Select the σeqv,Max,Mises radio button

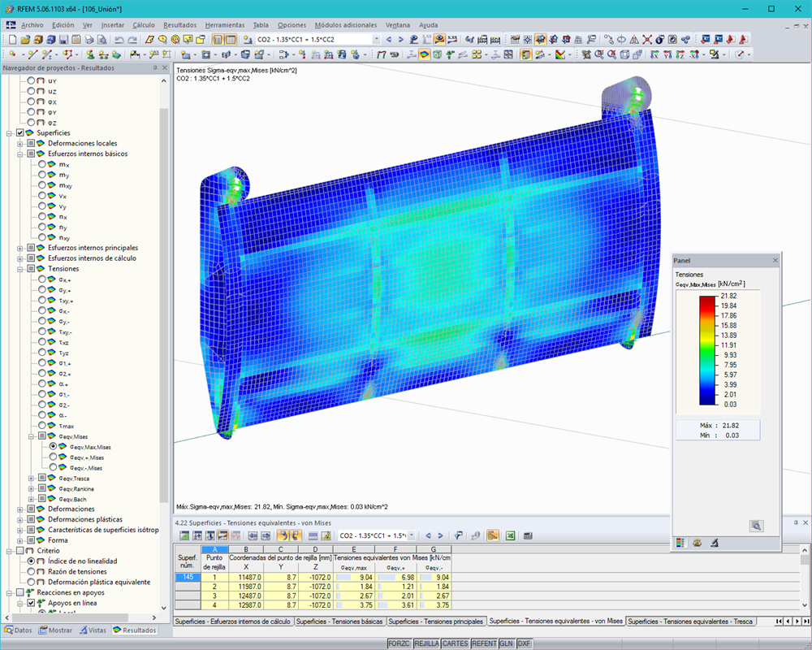(x=54, y=446)
